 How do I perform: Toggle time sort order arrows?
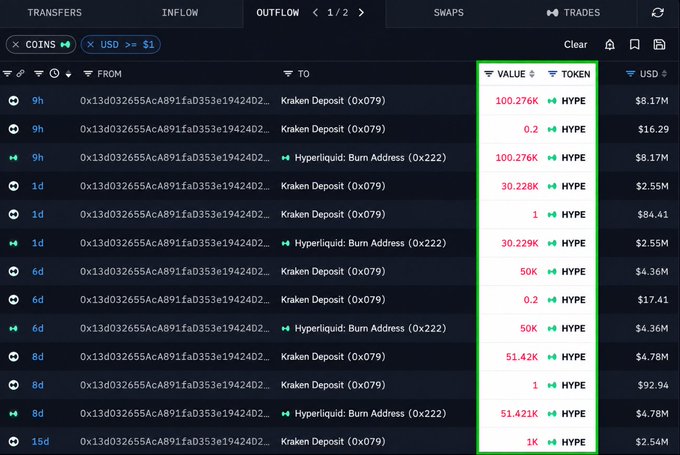tap(68, 74)
